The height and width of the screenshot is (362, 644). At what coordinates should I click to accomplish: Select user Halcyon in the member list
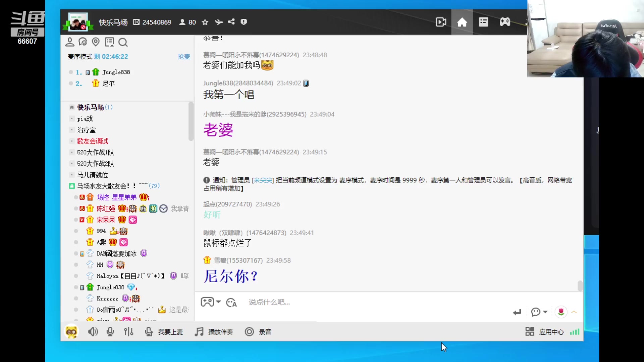coord(130,276)
